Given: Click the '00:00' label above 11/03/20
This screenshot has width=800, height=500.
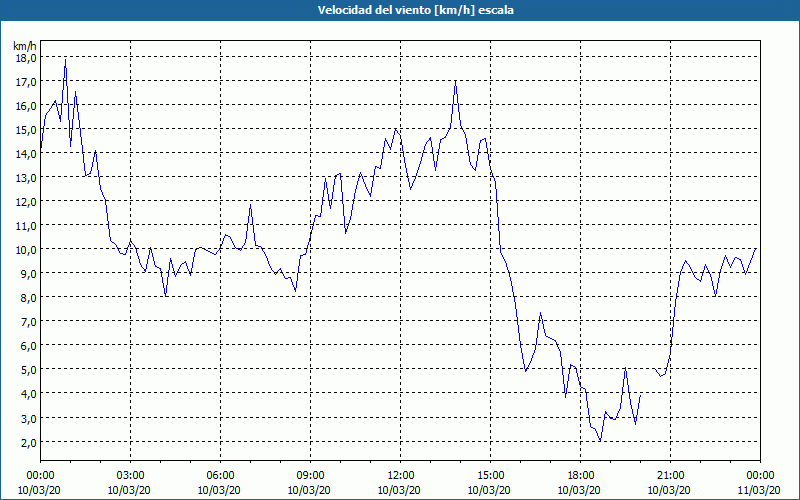Looking at the screenshot, I should pyautogui.click(x=760, y=476).
